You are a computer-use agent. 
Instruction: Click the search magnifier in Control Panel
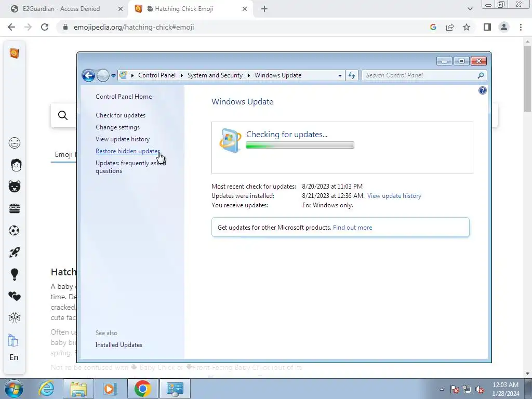(481, 75)
